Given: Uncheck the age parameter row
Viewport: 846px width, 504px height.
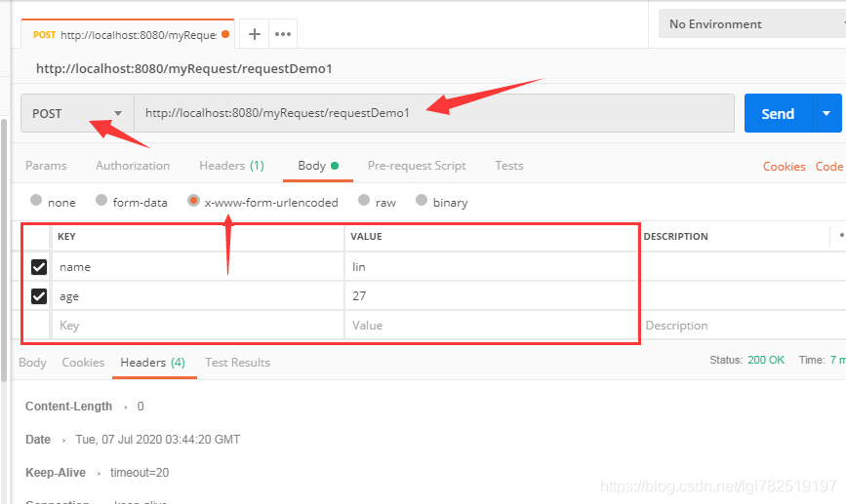Looking at the screenshot, I should [x=39, y=296].
